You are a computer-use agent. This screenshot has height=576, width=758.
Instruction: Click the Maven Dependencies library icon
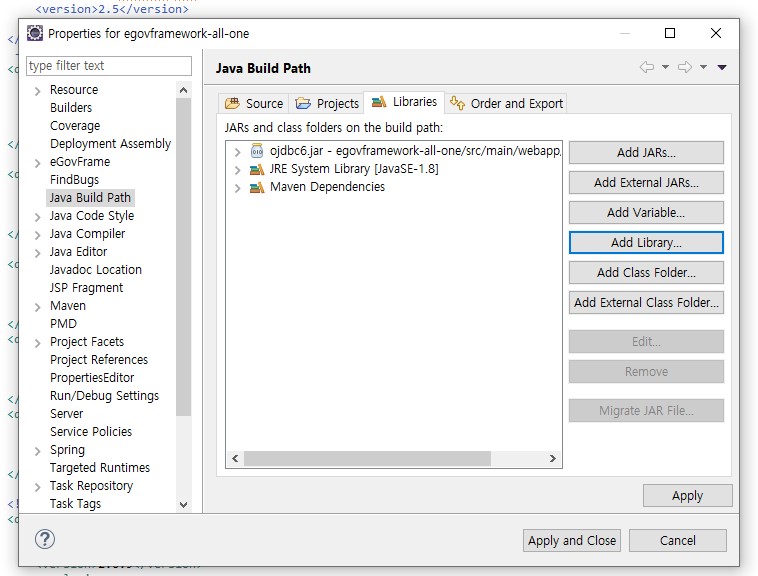[x=257, y=187]
